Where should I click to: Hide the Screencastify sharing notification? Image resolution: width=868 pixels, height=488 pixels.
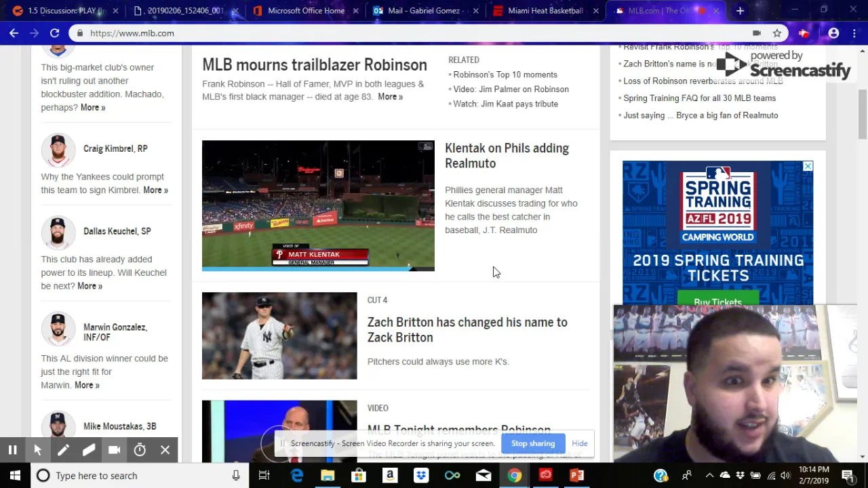[x=580, y=443]
